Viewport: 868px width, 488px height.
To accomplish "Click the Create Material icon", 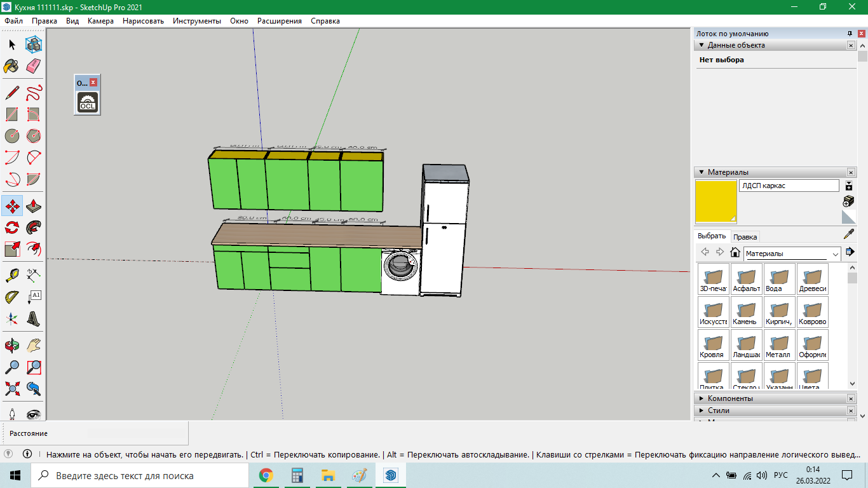I will 848,201.
